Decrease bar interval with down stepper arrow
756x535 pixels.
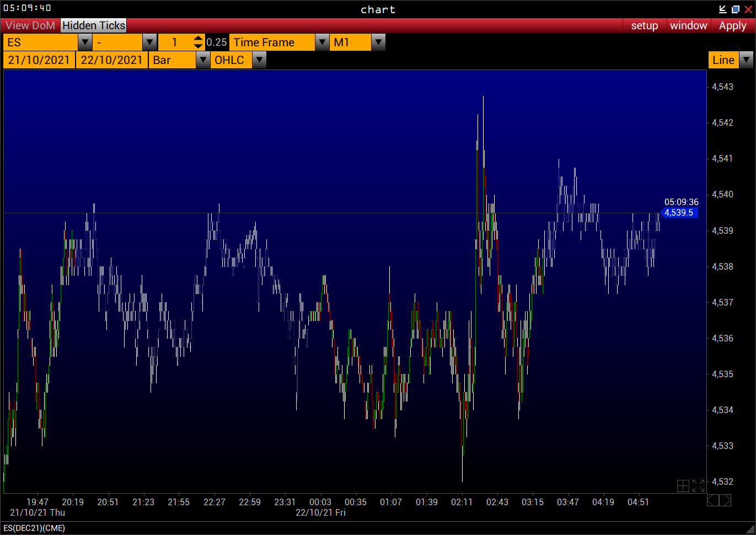point(197,45)
